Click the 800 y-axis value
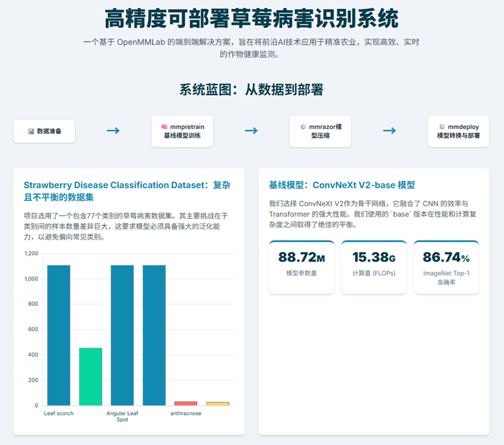504x445 pixels. tap(33, 304)
